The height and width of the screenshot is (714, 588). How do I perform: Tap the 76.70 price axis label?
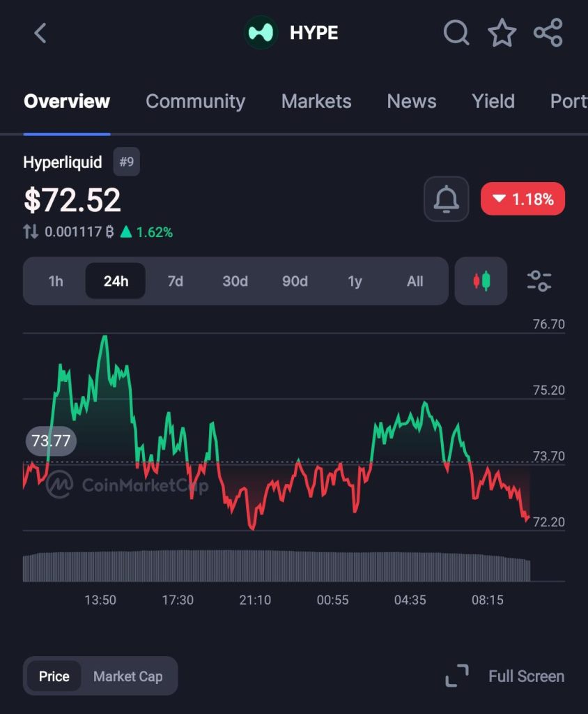pos(548,324)
